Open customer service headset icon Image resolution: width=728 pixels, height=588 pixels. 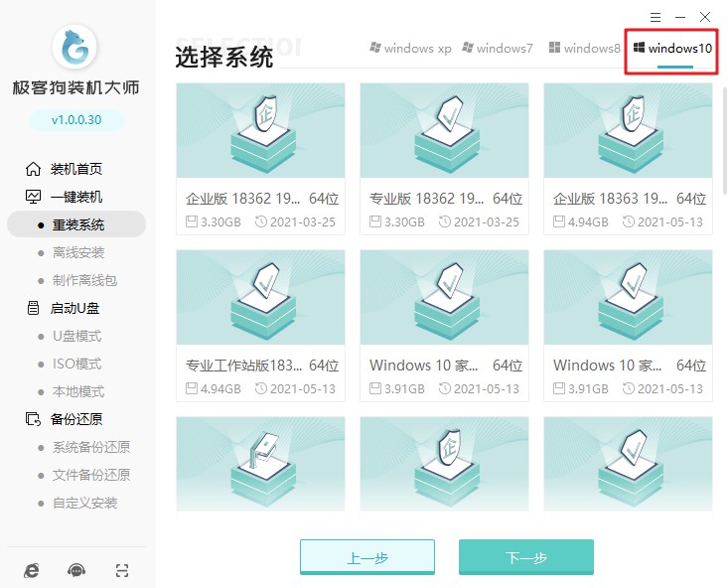point(76,570)
